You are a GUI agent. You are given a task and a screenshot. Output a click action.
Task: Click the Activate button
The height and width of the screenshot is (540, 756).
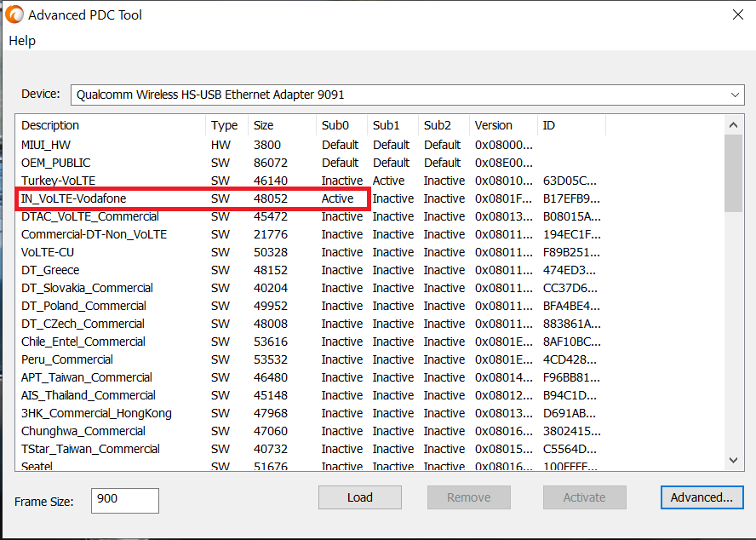(584, 497)
